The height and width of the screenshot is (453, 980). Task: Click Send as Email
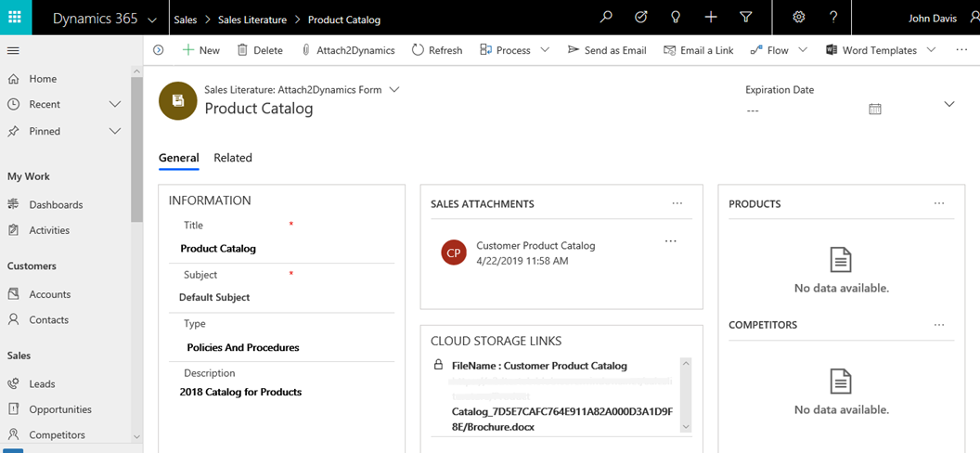pyautogui.click(x=607, y=50)
